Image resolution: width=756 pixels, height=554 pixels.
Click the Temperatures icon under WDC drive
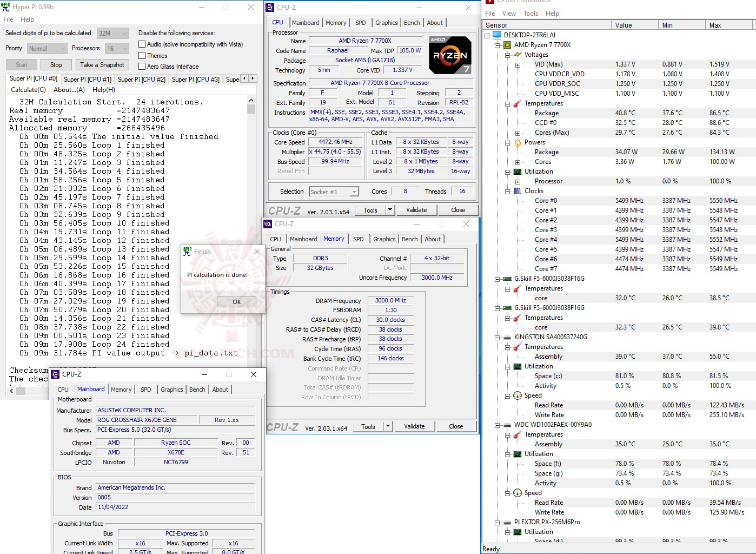coord(518,434)
